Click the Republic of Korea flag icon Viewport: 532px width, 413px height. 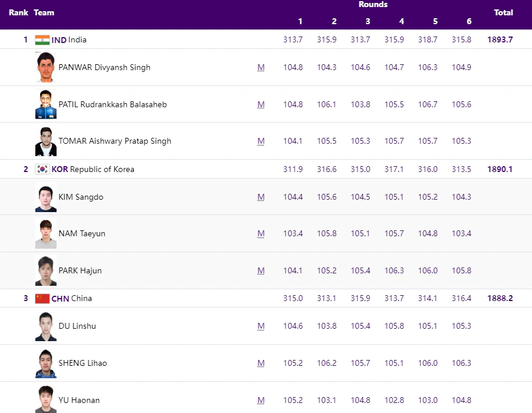(x=42, y=169)
